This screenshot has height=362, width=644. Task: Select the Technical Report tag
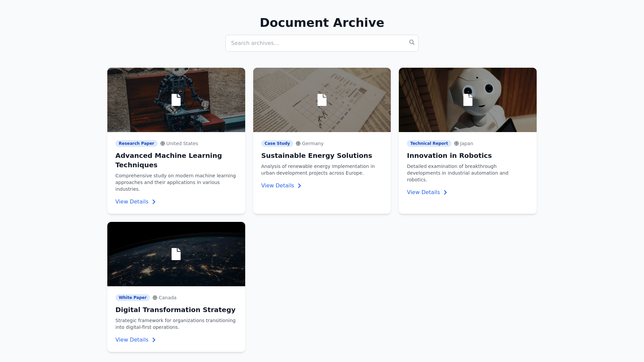(429, 143)
